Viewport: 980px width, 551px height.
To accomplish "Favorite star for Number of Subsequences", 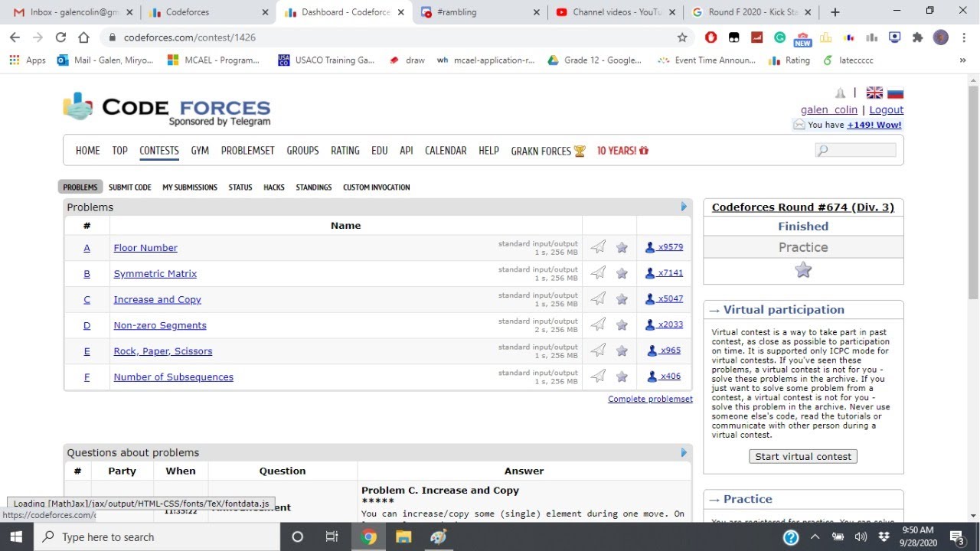I will [622, 377].
